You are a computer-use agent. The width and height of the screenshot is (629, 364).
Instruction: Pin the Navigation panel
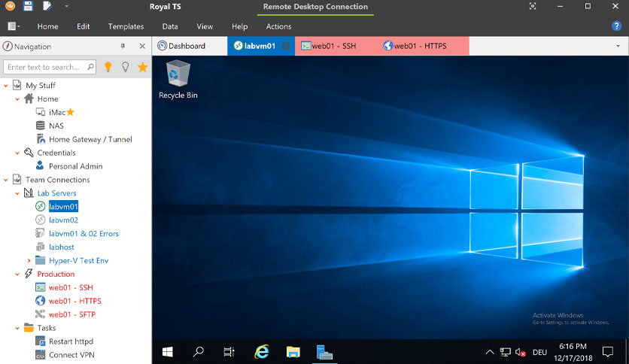(123, 46)
